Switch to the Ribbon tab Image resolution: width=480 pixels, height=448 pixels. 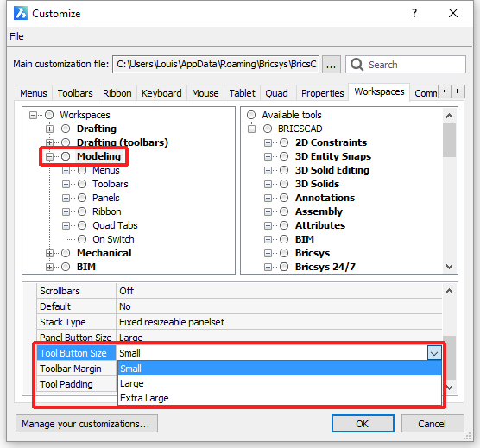click(117, 93)
